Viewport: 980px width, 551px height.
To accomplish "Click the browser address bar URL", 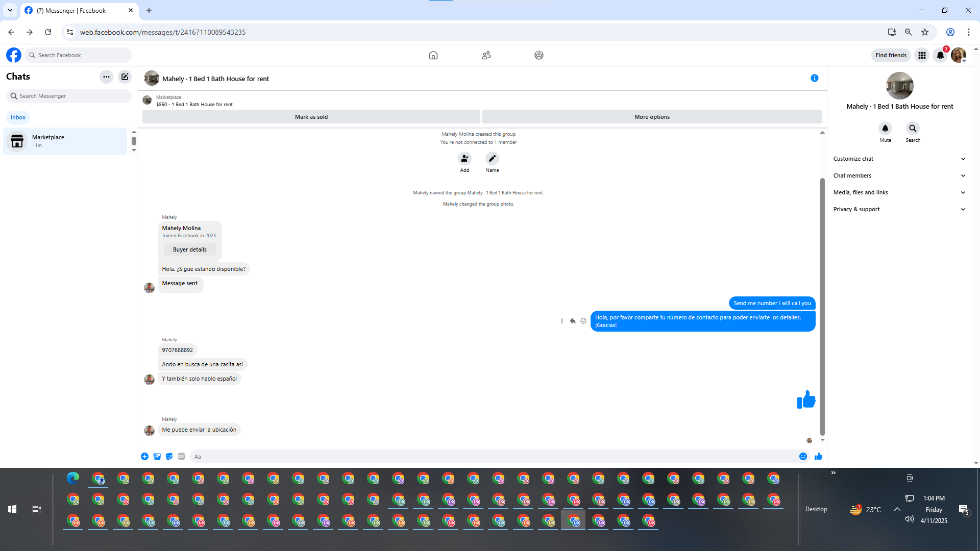I will coord(163,32).
